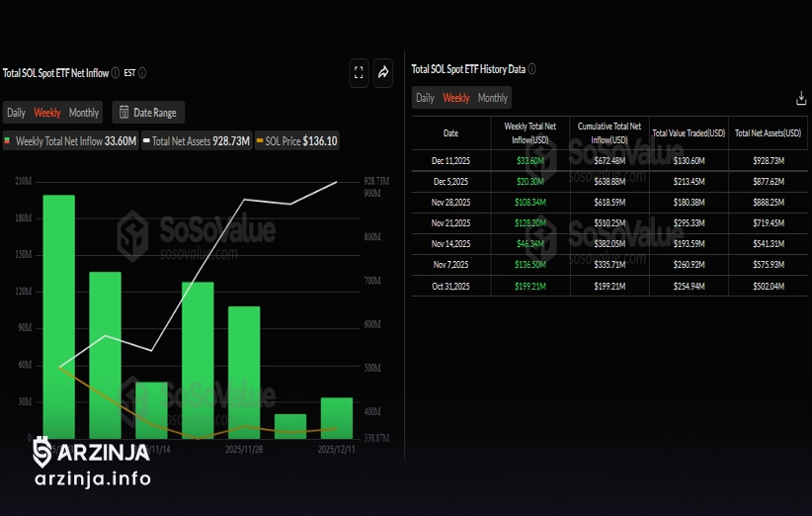Download the ETF history data
The image size is (812, 516).
801,98
